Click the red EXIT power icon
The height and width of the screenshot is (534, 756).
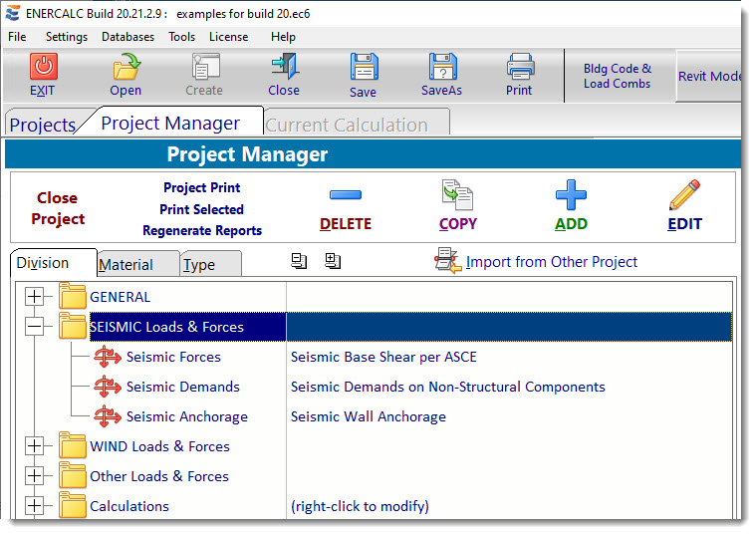click(x=43, y=68)
